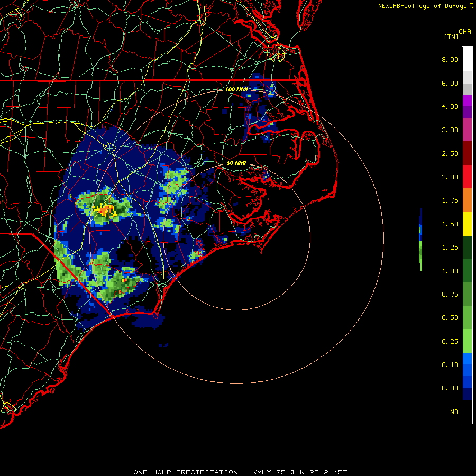The width and height of the screenshot is (476, 476).
Task: Click the pink swatch in the color scale
Action: tap(467, 130)
